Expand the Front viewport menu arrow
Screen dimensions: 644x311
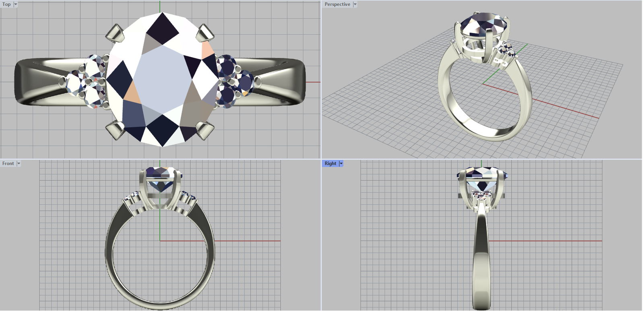click(x=19, y=164)
